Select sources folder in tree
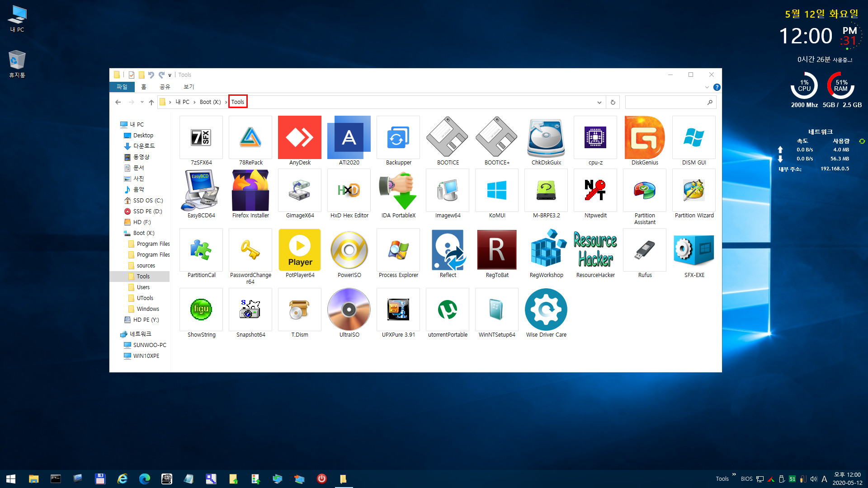Screen dimensions: 868x488 [146, 266]
